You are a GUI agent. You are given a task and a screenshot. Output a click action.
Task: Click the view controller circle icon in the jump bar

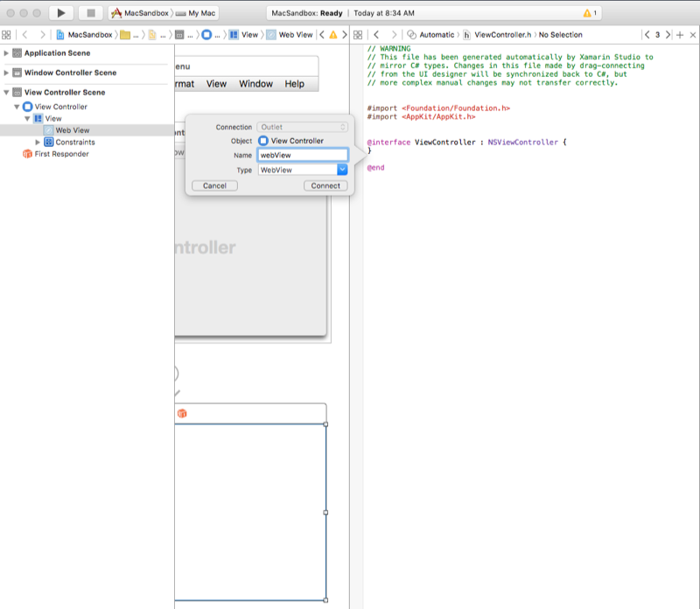click(206, 35)
